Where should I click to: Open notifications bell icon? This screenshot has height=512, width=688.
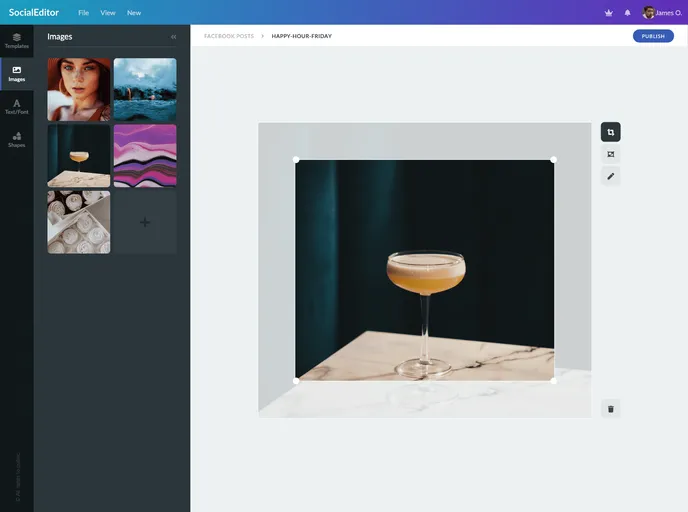click(627, 13)
